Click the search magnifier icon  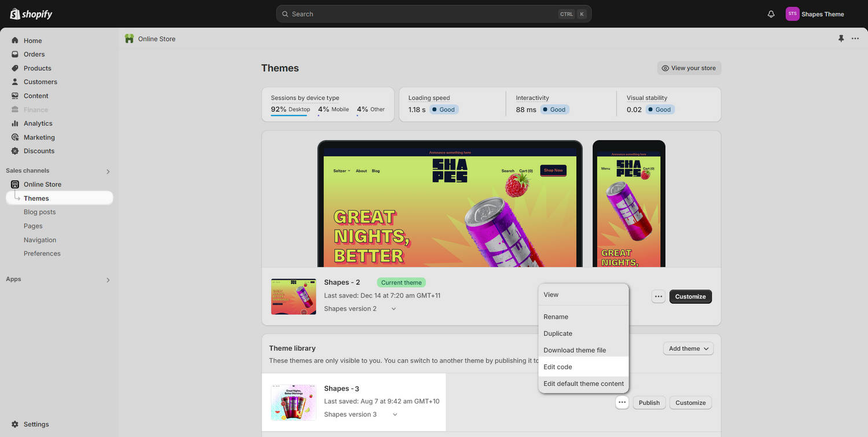tap(285, 14)
